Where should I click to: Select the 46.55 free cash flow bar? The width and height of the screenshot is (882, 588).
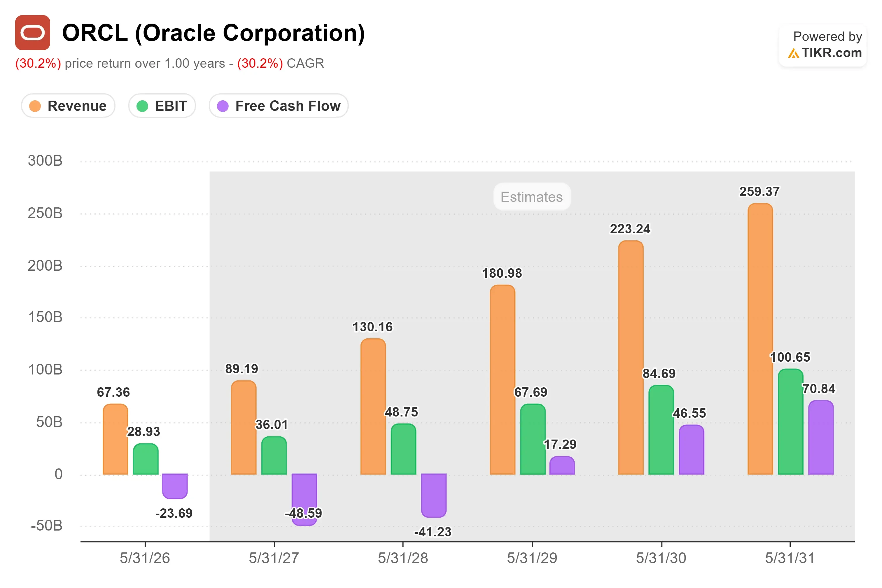pyautogui.click(x=692, y=450)
